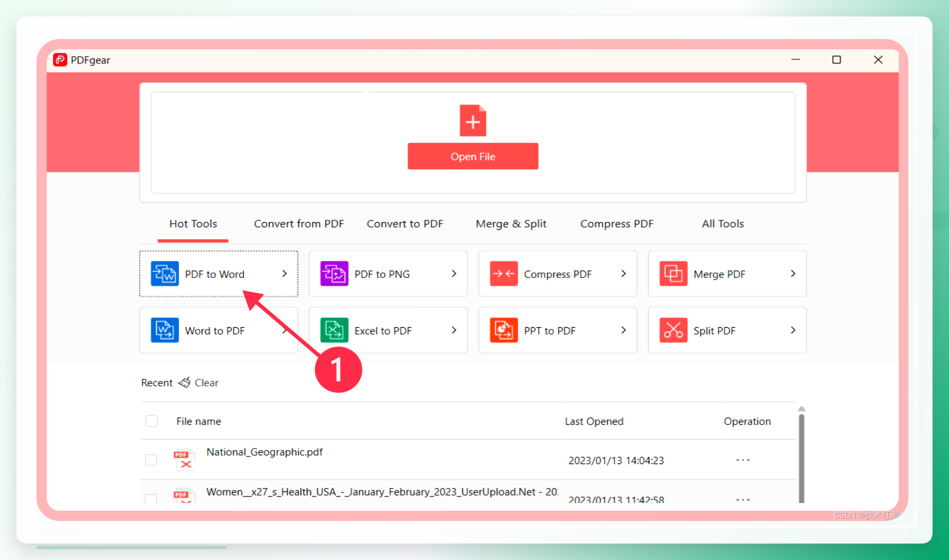Switch to the Hot Tools tab
Screen dimensions: 949x560
(x=193, y=224)
